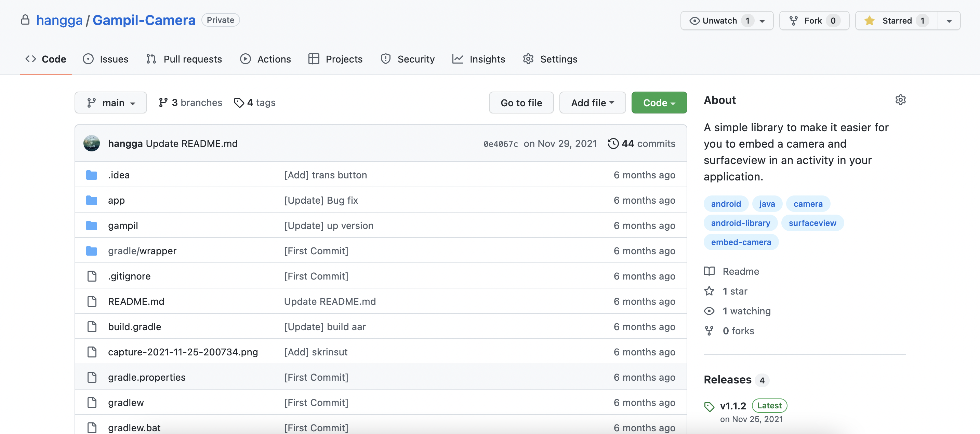Screen dimensions: 980x434
Task: Toggle Unwatch for this repository
Action: (720, 21)
